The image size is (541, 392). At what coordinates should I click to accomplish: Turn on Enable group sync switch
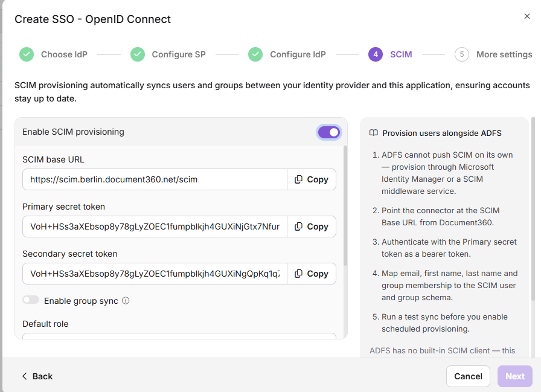point(31,300)
